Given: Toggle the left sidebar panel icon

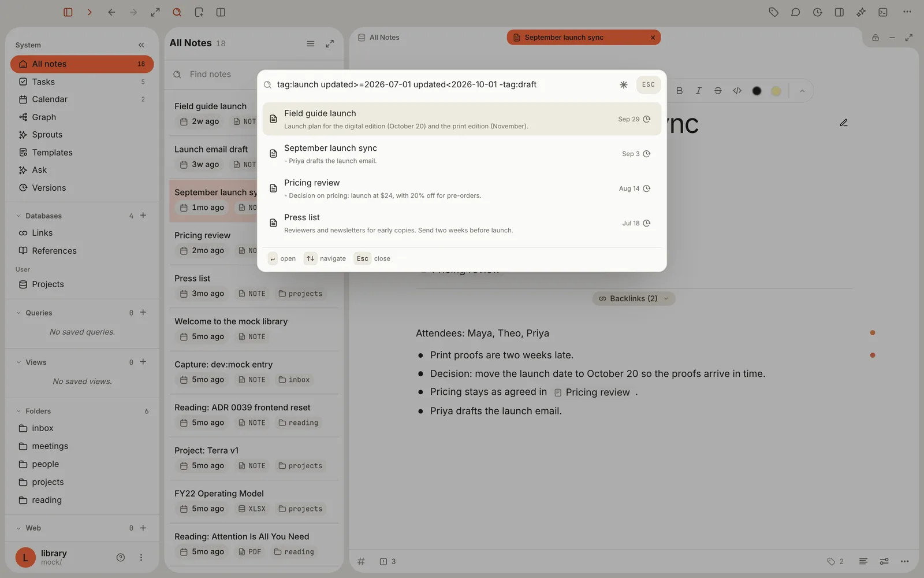Looking at the screenshot, I should (68, 12).
